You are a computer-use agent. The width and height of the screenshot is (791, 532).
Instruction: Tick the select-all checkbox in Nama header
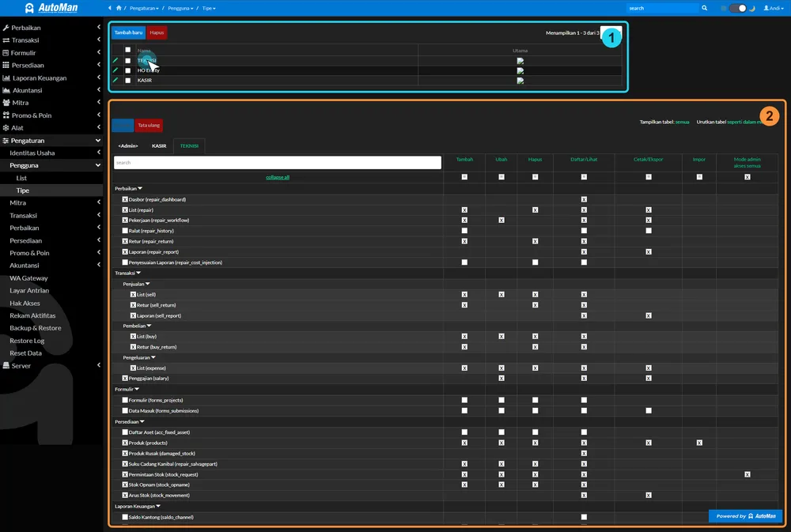(127, 50)
